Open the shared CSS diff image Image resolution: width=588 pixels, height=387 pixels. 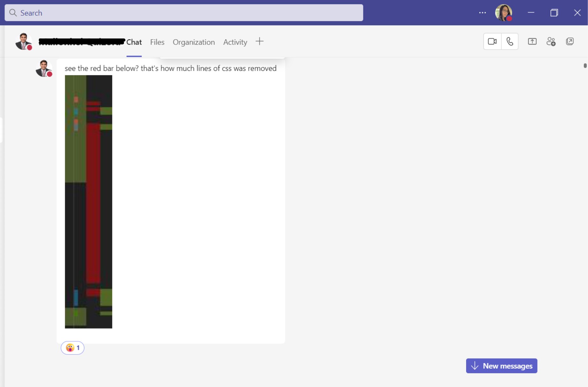[88, 201]
